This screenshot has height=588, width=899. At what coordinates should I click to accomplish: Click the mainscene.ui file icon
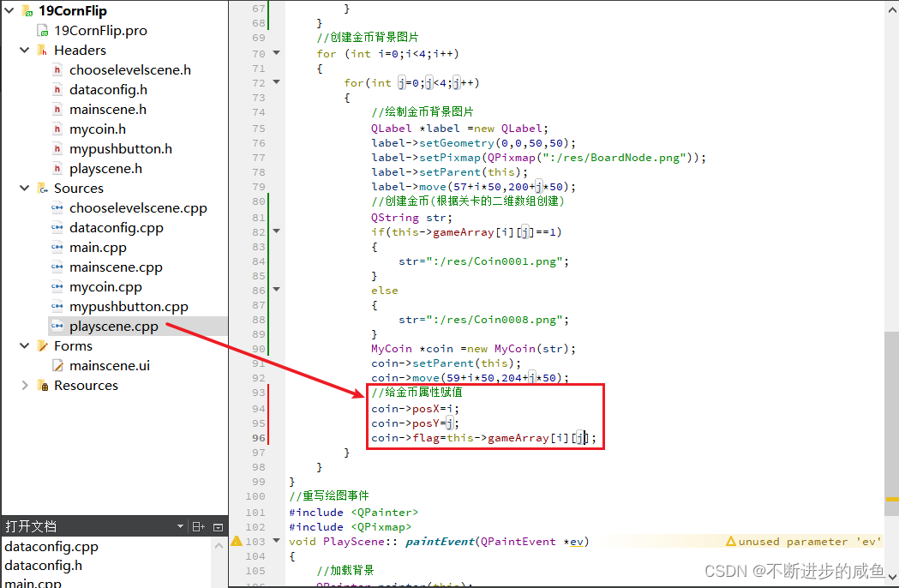click(x=57, y=365)
